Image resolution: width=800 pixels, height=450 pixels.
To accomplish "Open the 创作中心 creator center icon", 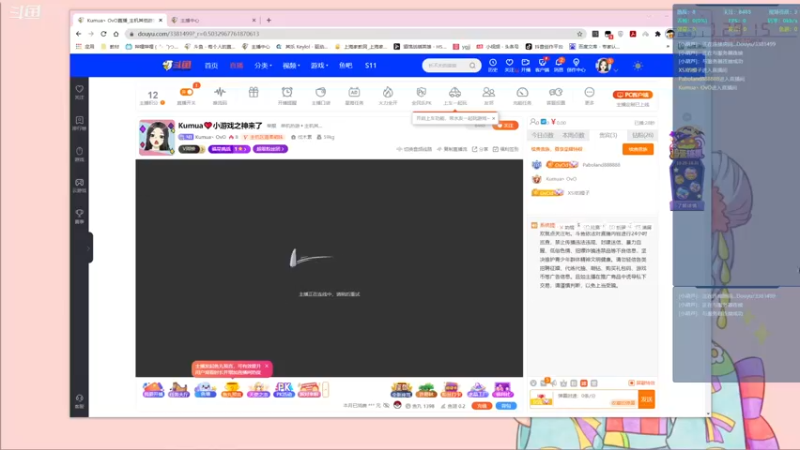I will [576, 65].
